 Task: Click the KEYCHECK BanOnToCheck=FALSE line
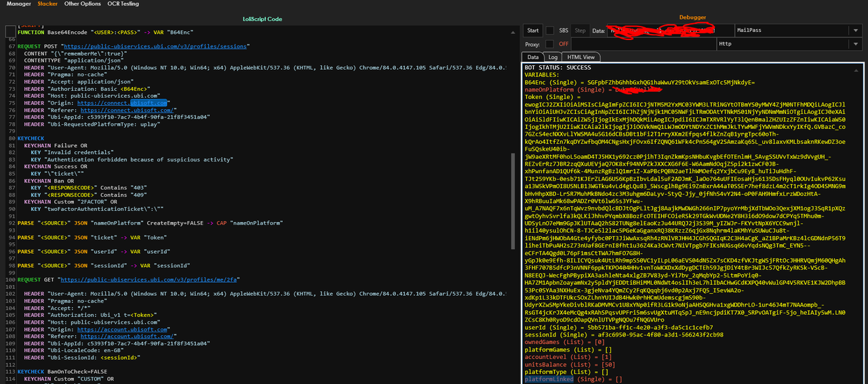coord(62,371)
